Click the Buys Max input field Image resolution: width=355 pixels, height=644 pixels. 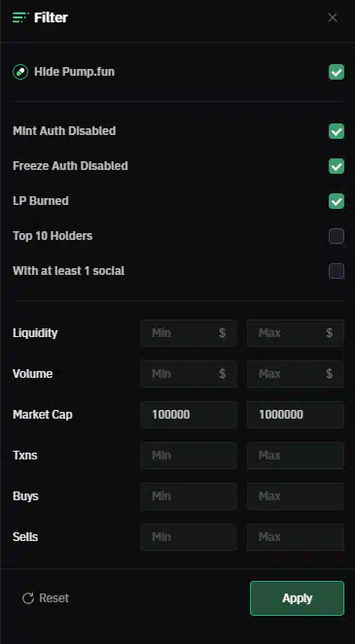[296, 496]
